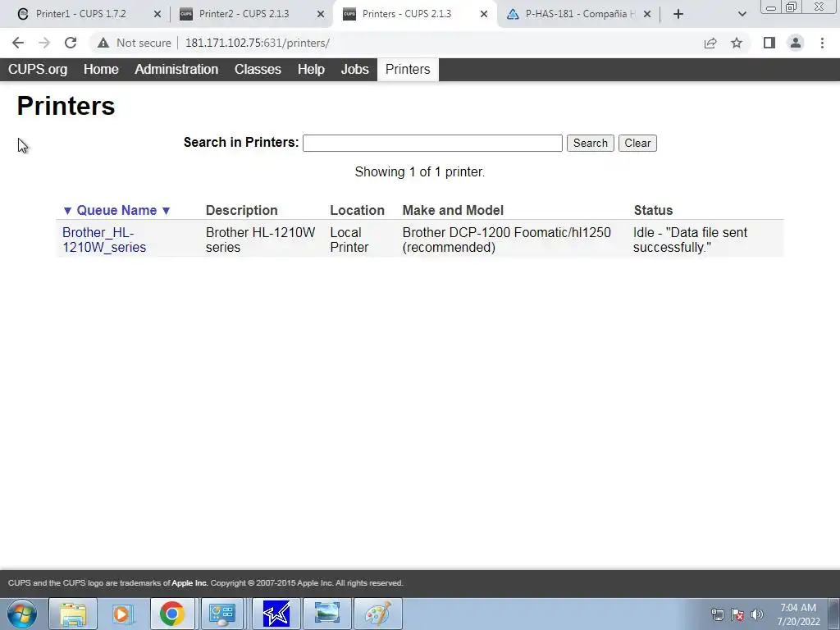Open the control panel taskbar icon

[x=222, y=614]
